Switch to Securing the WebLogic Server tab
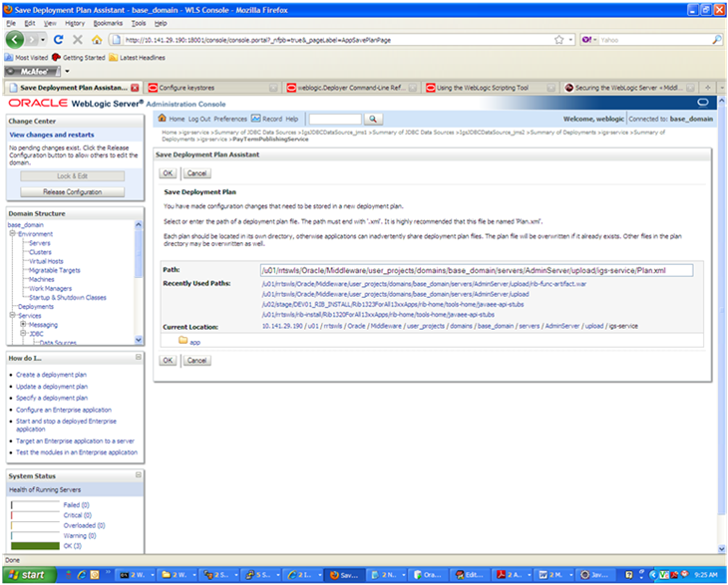 click(x=629, y=88)
